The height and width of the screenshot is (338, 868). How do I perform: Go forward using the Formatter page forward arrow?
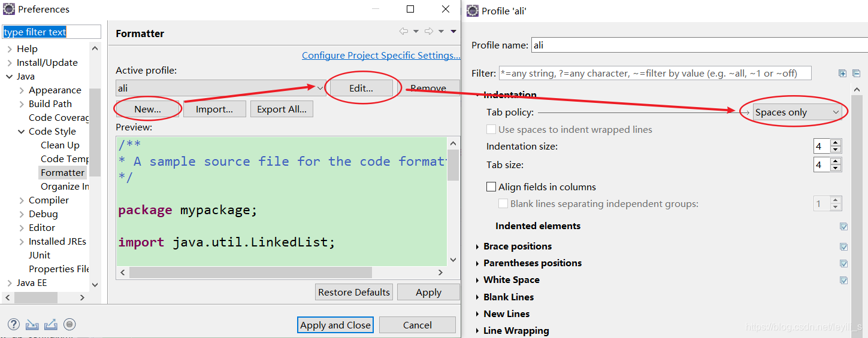429,32
